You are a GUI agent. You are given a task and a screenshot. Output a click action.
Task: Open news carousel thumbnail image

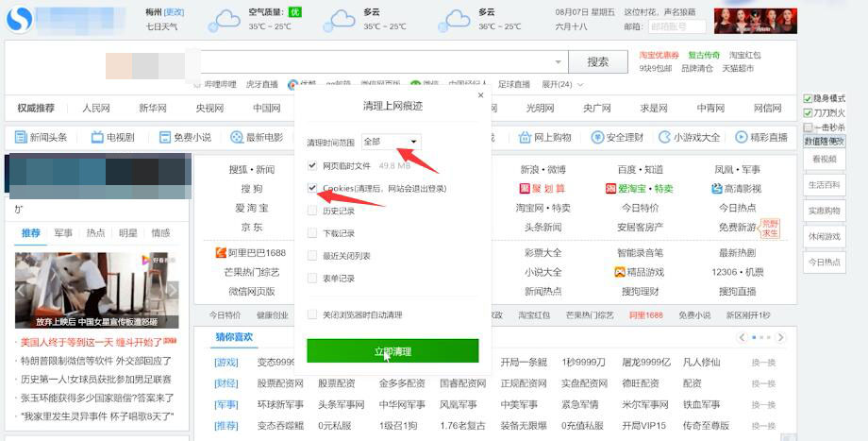click(x=97, y=290)
